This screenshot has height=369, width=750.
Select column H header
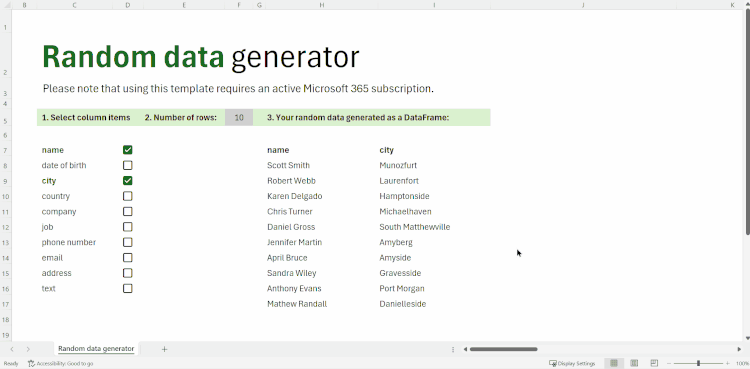[x=322, y=5]
